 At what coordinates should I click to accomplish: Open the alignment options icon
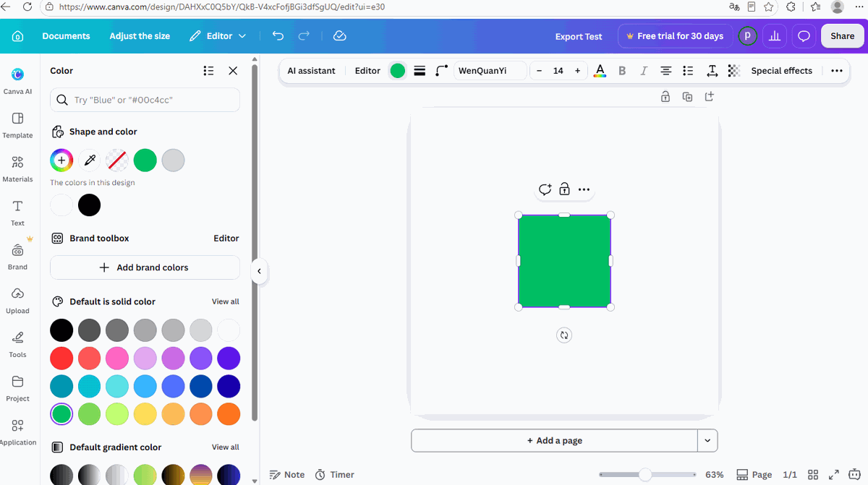click(666, 71)
